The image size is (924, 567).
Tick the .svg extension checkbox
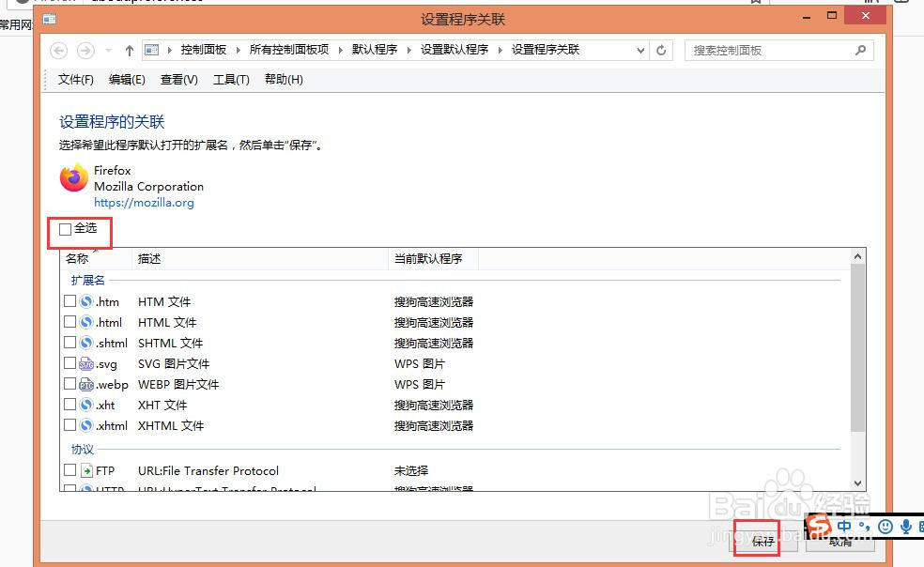[x=69, y=363]
